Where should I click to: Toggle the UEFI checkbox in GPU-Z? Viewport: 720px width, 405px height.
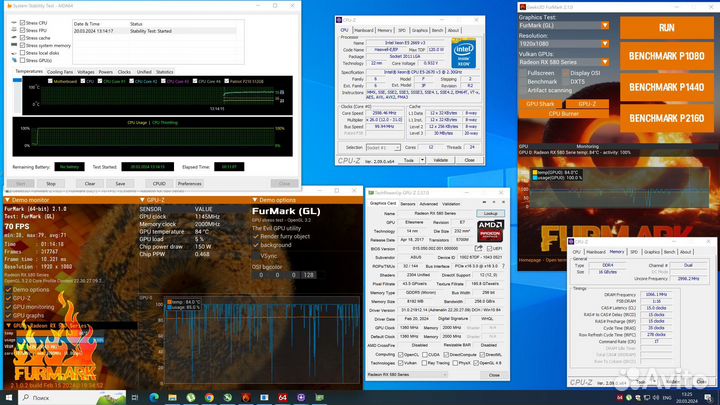tap(489, 248)
